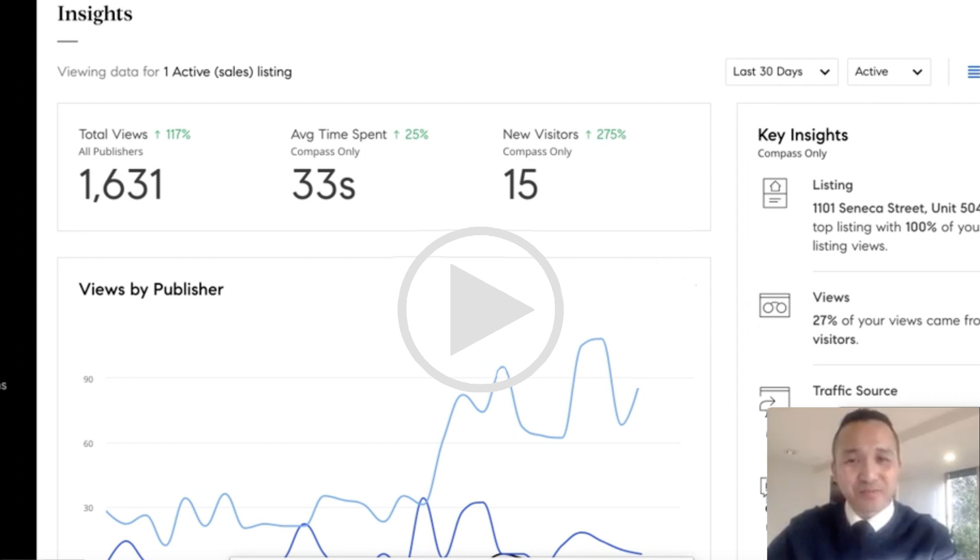Click the blue list menu icon

pyautogui.click(x=973, y=72)
